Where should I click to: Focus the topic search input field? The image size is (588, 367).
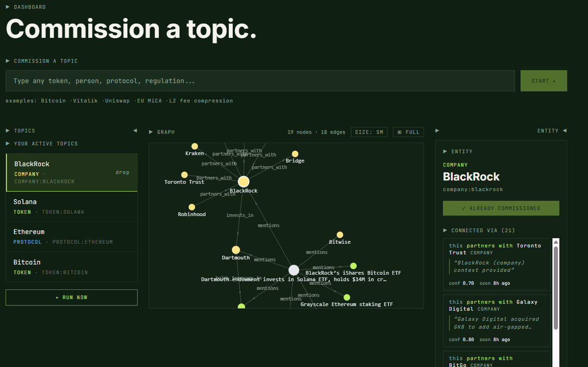click(260, 81)
